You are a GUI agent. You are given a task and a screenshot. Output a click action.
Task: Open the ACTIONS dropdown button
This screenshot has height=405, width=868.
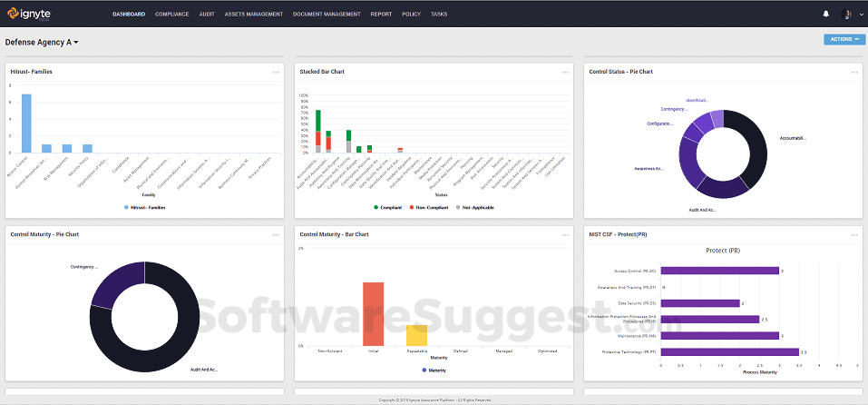coord(844,39)
